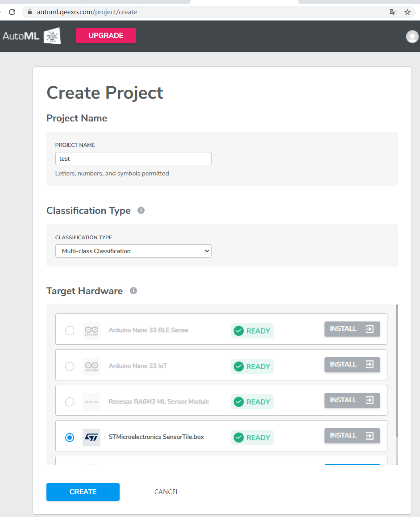
Task: Bookmark page with the star icon
Action: (x=408, y=12)
